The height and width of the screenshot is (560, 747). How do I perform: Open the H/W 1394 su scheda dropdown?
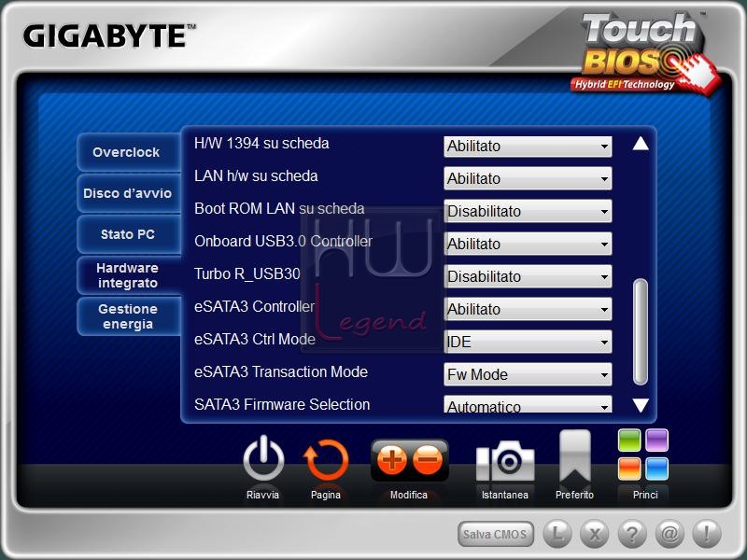point(528,147)
